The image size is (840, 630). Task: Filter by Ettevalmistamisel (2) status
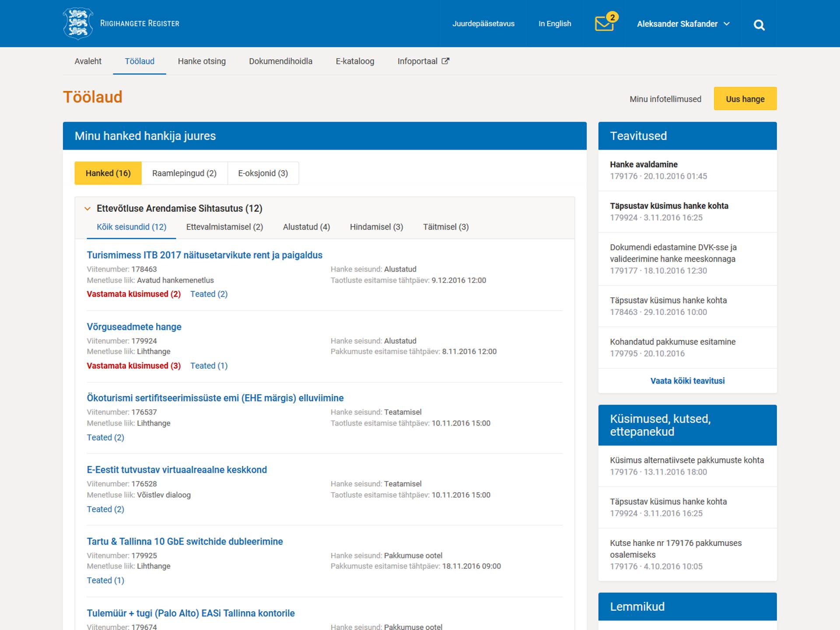click(224, 227)
